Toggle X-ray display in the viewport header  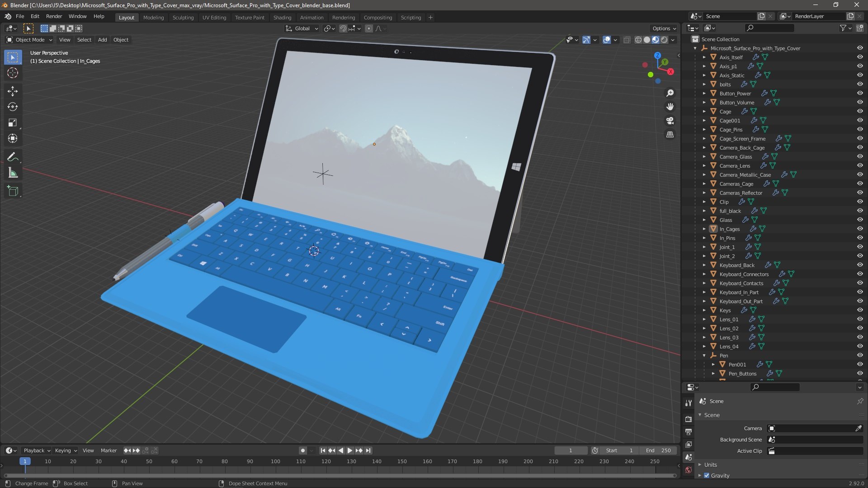627,40
